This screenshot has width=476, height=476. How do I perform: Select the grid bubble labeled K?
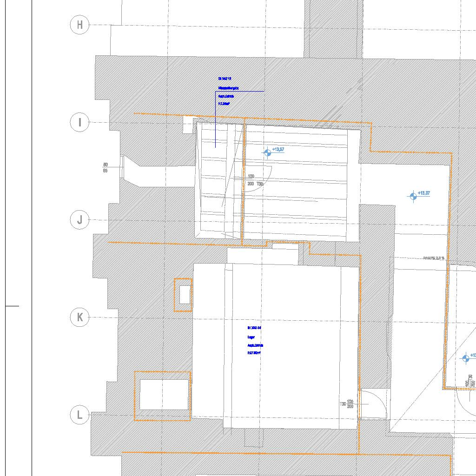tap(79, 317)
